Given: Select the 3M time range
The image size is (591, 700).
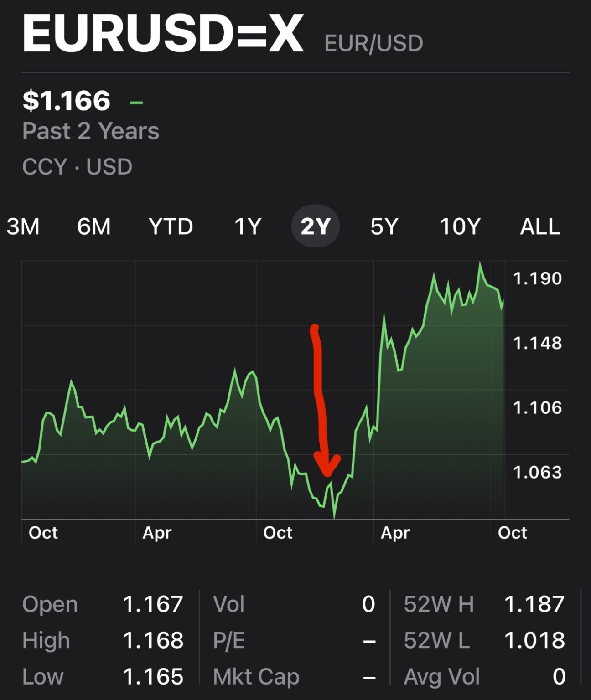Looking at the screenshot, I should coord(23,226).
